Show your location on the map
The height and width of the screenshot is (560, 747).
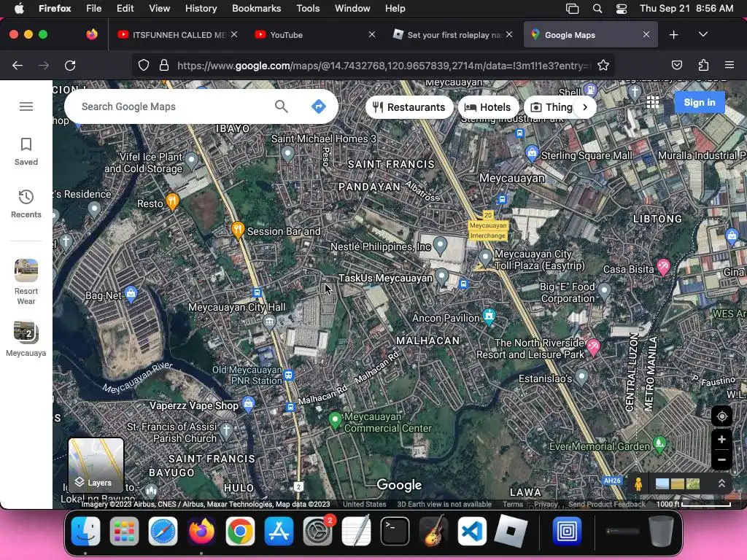(721, 416)
